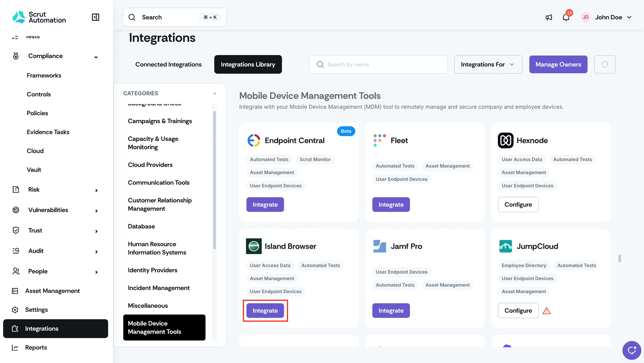Select Database category
The width and height of the screenshot is (644, 363).
[x=141, y=226]
